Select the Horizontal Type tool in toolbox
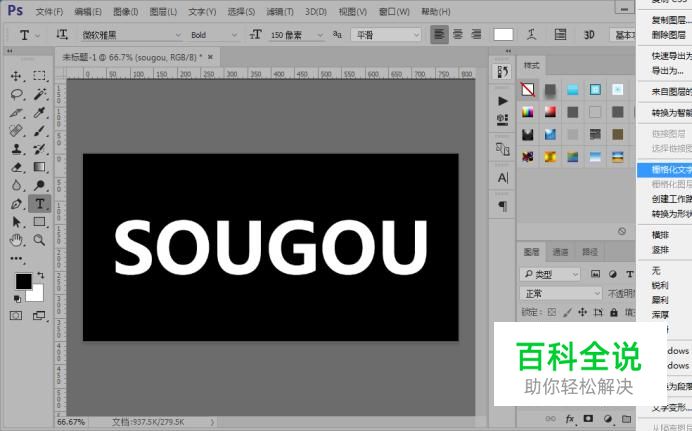This screenshot has width=692, height=431. point(39,204)
